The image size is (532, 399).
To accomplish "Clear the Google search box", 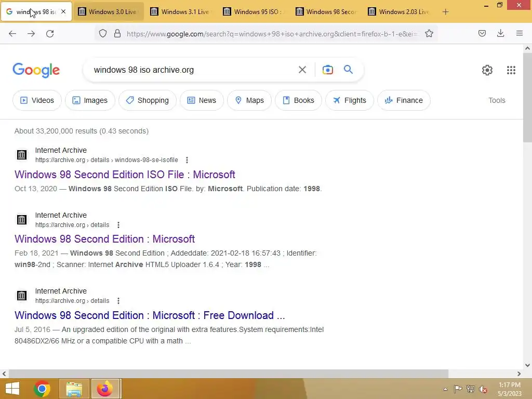I will point(302,70).
